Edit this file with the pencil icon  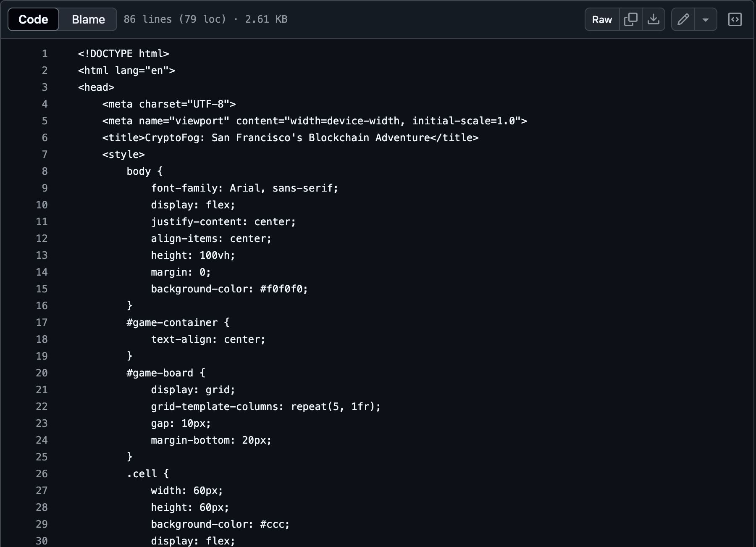683,19
